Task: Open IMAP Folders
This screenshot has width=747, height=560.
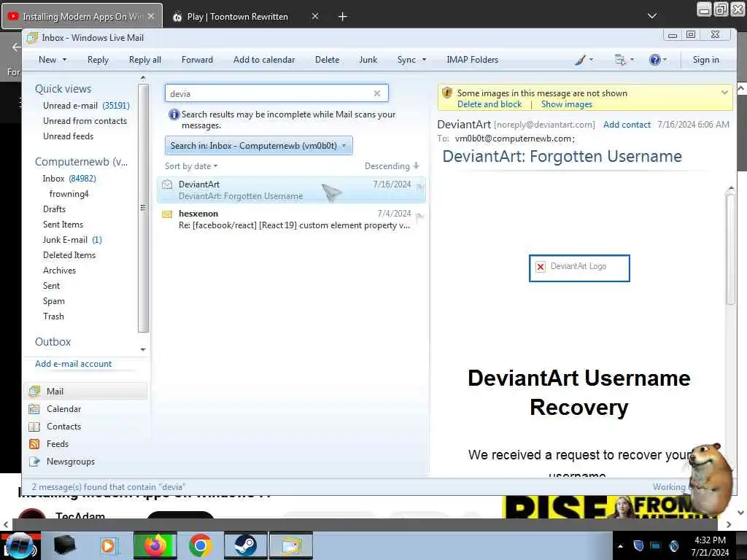Action: click(x=472, y=60)
